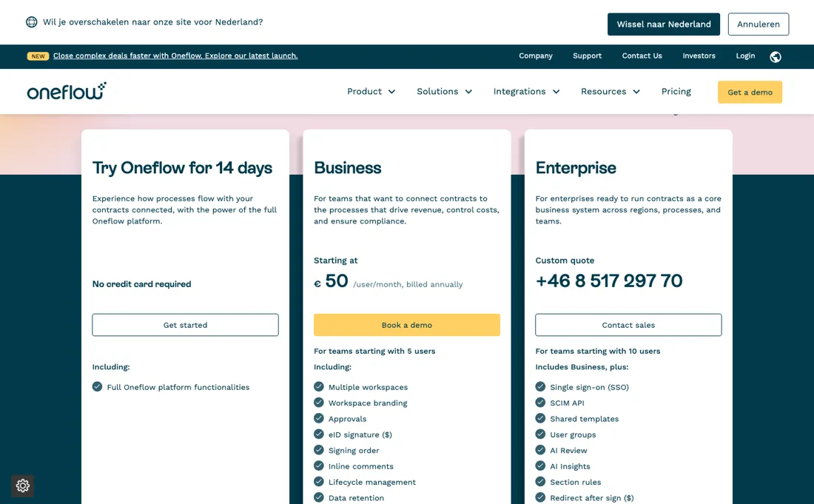Viewport: 814px width, 504px height.
Task: Click checkmark icon beside Lifecycle management
Action: [319, 482]
